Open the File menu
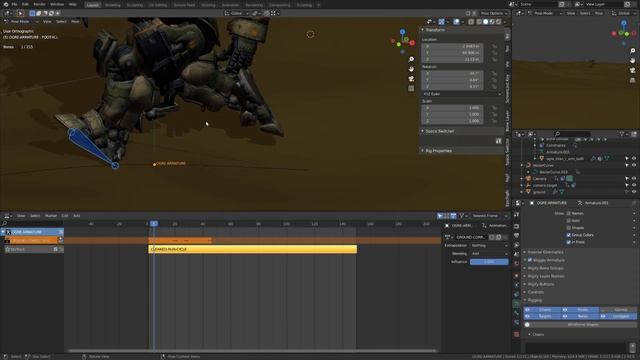 [15, 4]
